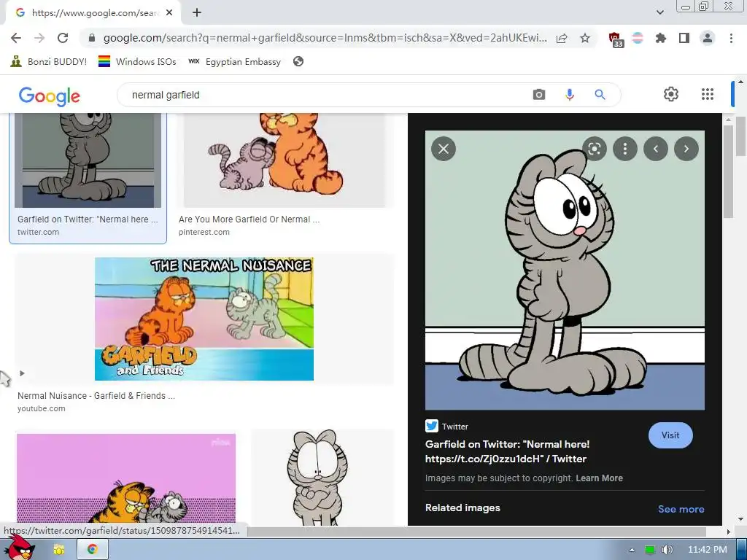747x560 pixels.
Task: Open the green tray status icon
Action: 650,550
